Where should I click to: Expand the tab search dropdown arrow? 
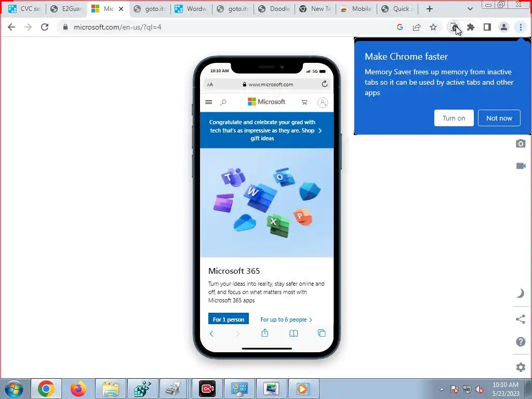[470, 9]
